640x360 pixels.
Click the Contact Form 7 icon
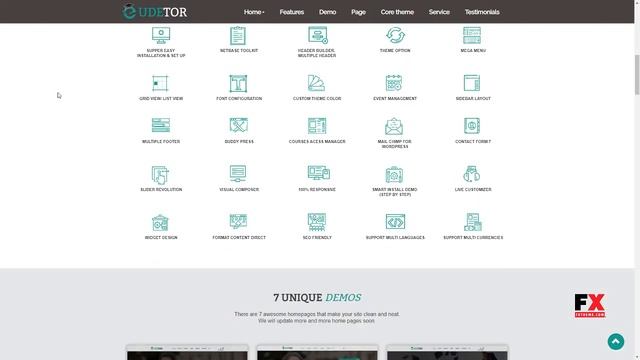click(x=472, y=126)
